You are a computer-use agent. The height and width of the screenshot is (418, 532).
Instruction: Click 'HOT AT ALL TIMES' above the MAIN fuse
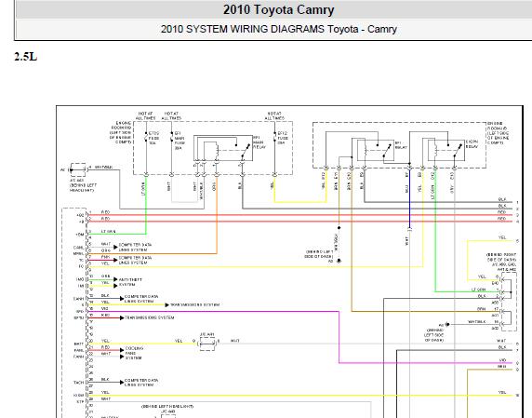tap(171, 115)
